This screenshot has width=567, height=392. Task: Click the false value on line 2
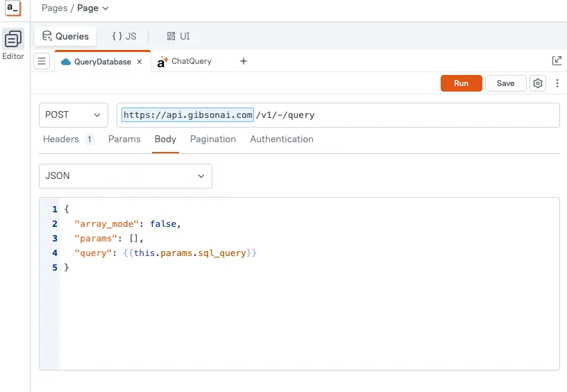tap(163, 224)
